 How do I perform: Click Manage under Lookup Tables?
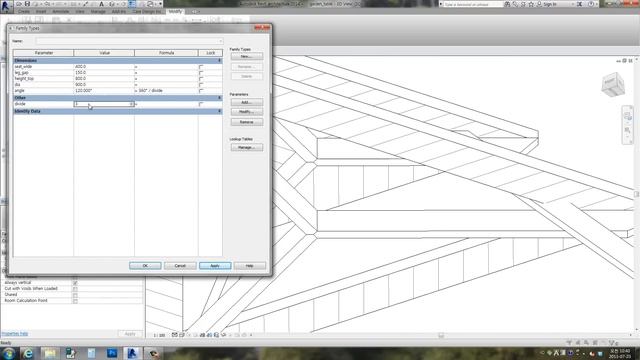tap(247, 147)
